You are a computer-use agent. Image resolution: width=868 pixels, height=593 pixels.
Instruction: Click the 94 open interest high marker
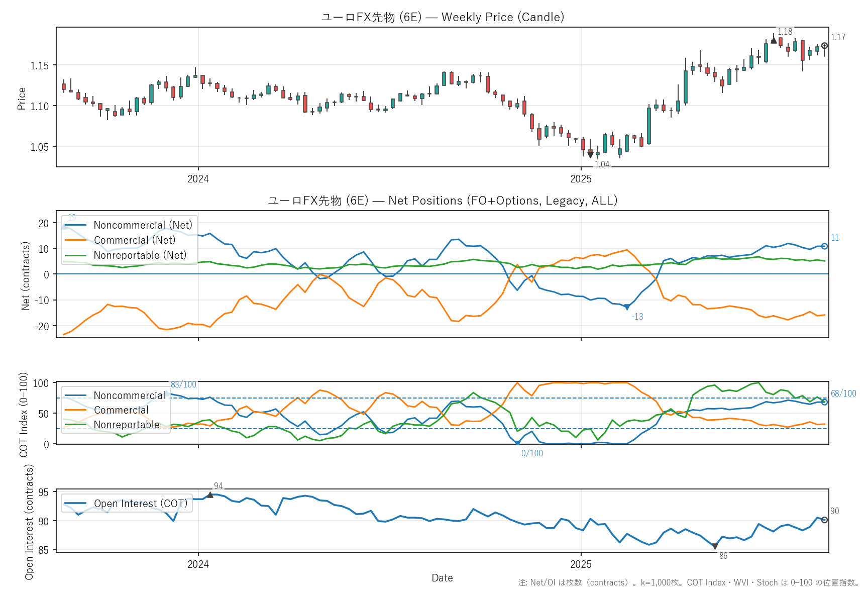pyautogui.click(x=210, y=495)
